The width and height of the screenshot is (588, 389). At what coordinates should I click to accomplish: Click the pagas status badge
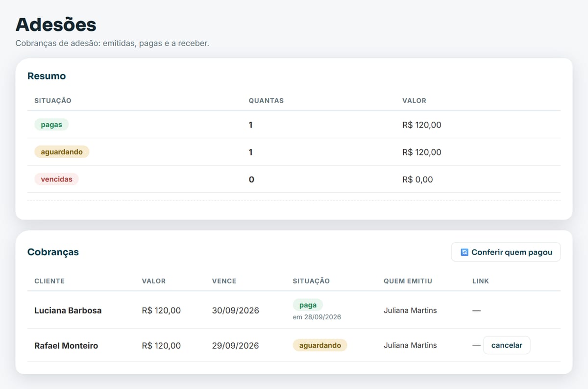51,125
